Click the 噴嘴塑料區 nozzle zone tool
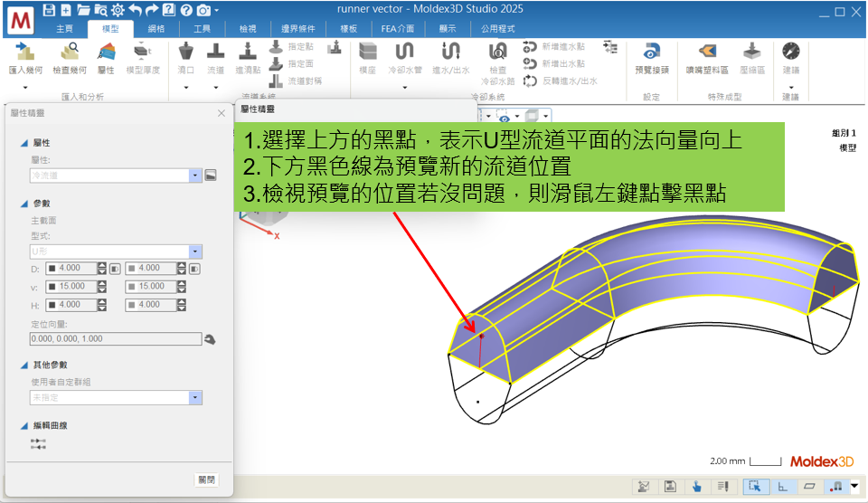Screen dimensions: 868x503 tap(707, 58)
